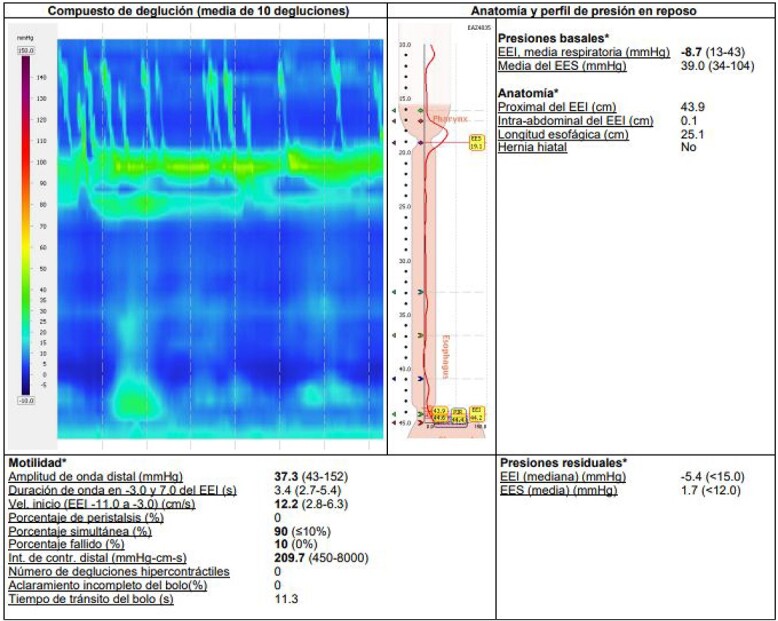
Task: Open 'Amplitud de onda distal (mmHg)' label
Action: [95, 477]
